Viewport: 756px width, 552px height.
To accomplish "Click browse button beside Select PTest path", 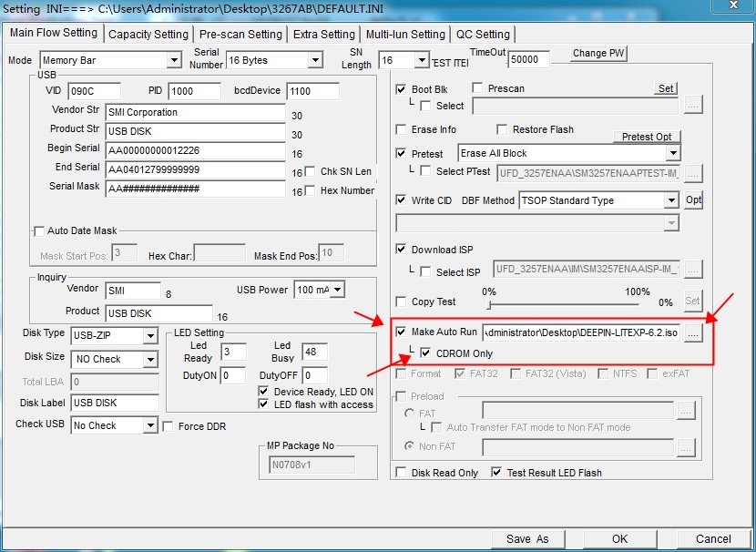I will (693, 172).
